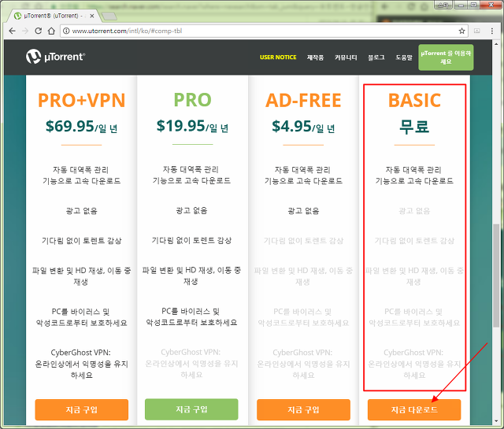Open the 도움말 menu item
504x429 pixels.
(x=404, y=57)
